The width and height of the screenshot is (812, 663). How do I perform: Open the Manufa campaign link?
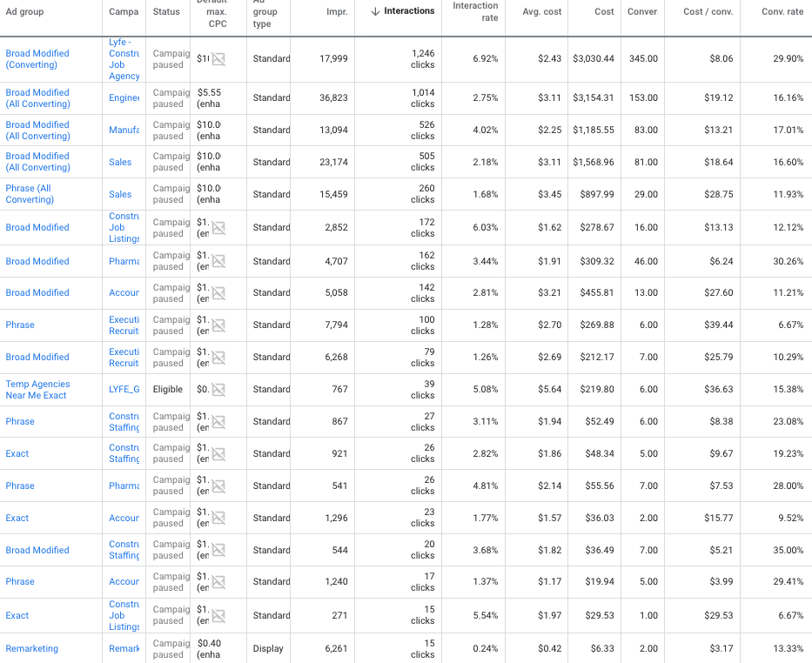click(124, 130)
